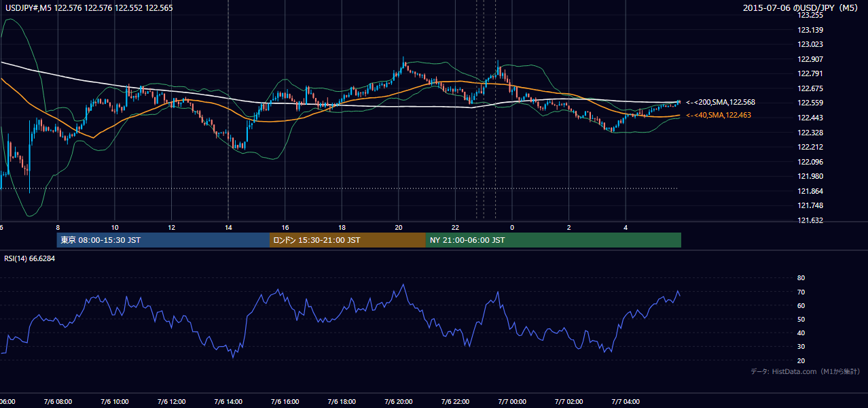The height and width of the screenshot is (408, 868).
Task: Click RSI scale value 60
Action: click(x=801, y=305)
